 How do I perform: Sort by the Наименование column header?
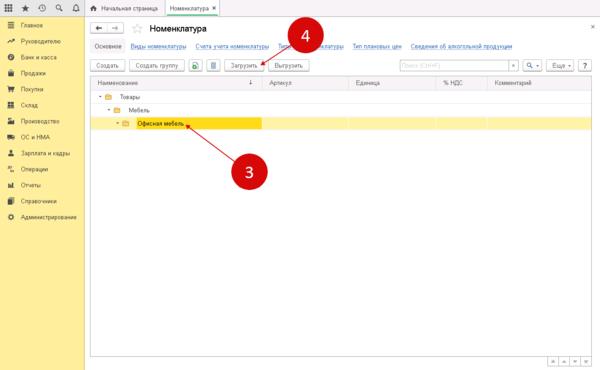click(118, 83)
